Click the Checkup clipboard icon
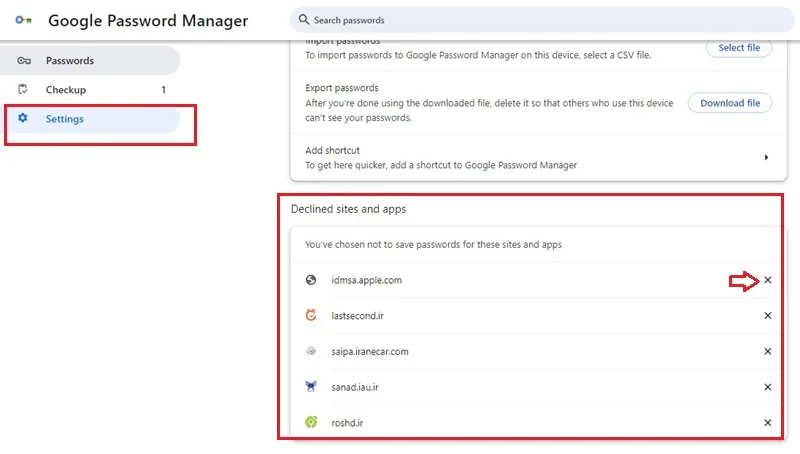The height and width of the screenshot is (454, 800). coord(23,89)
